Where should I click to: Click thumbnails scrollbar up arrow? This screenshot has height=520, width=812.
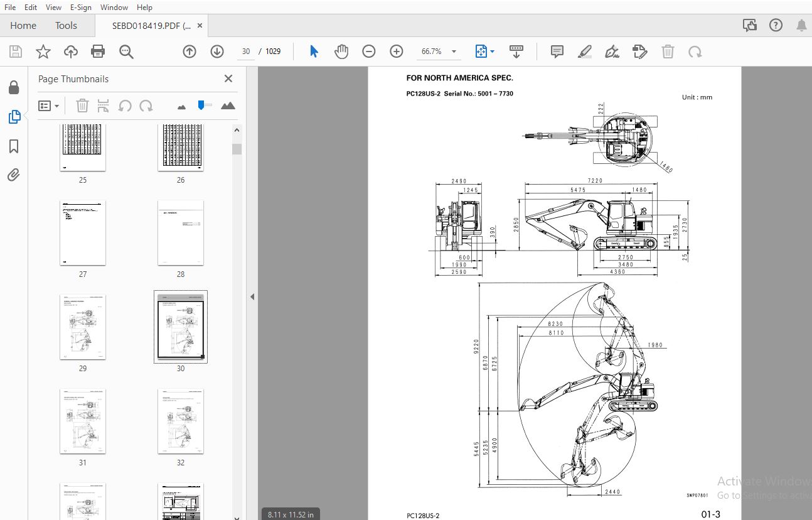coord(237,130)
